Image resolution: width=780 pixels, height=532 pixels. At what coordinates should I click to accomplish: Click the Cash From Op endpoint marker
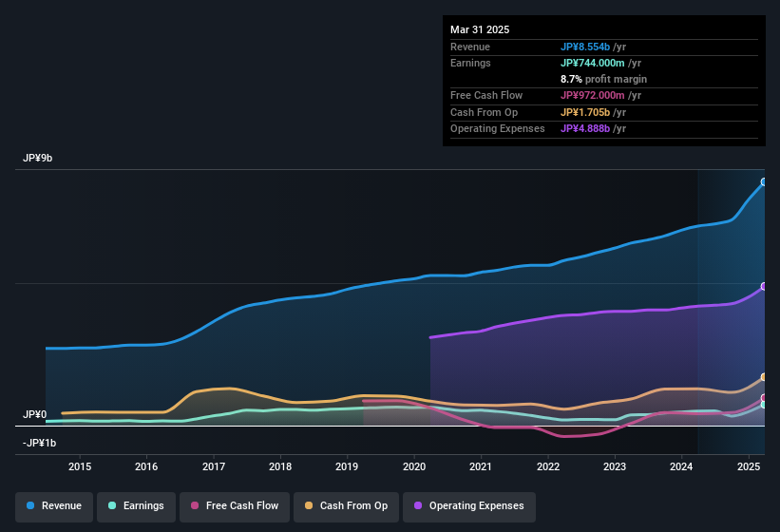point(764,377)
